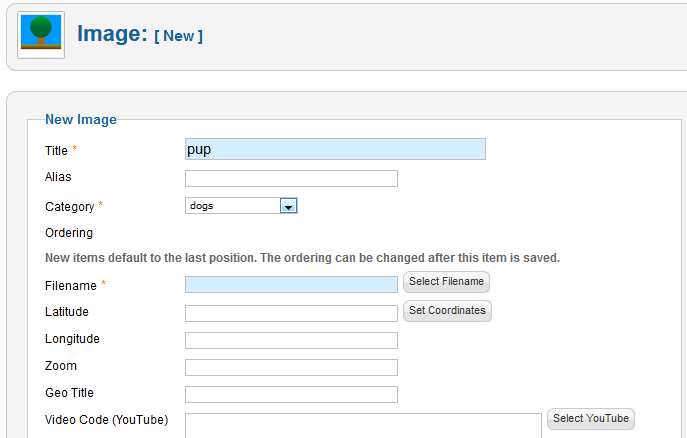This screenshot has height=438, width=687.
Task: Click the Video Code (YouTube) label
Action: tap(106, 419)
